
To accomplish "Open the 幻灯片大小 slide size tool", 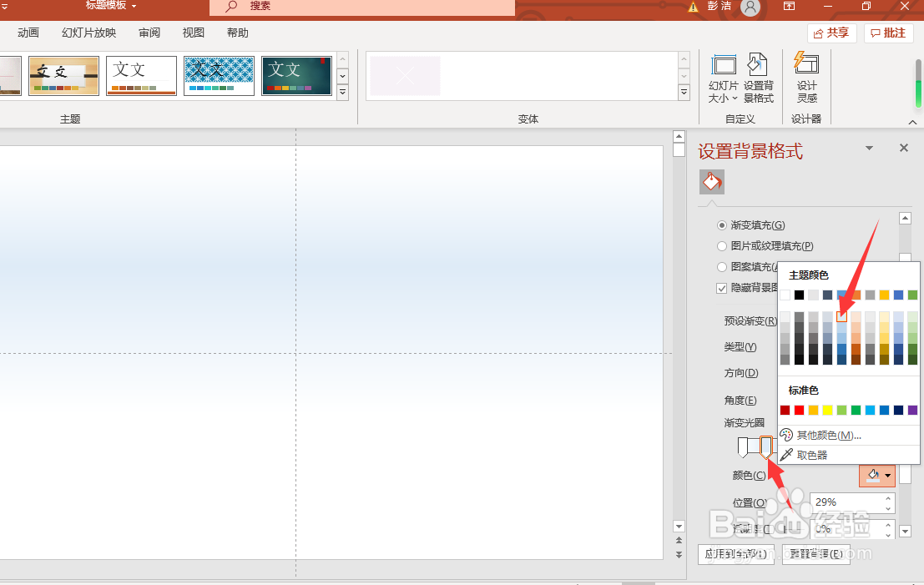I will [x=723, y=79].
